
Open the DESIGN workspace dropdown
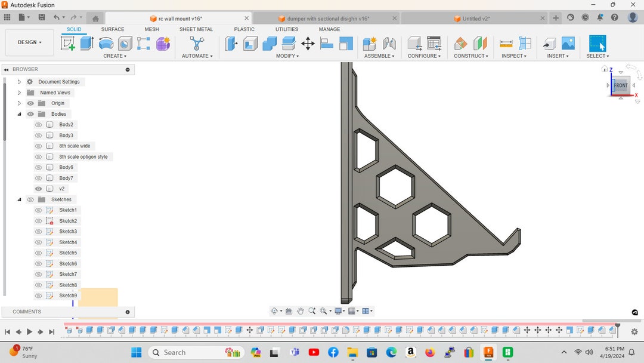[x=30, y=42]
